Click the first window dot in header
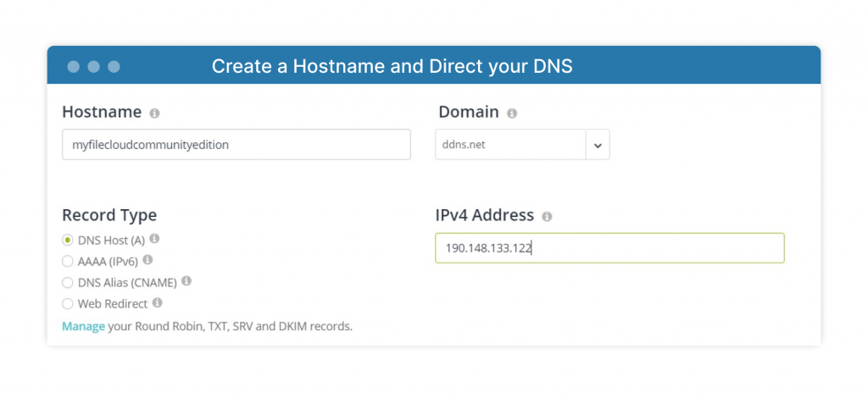Screen dimensions: 868x404 (74, 67)
